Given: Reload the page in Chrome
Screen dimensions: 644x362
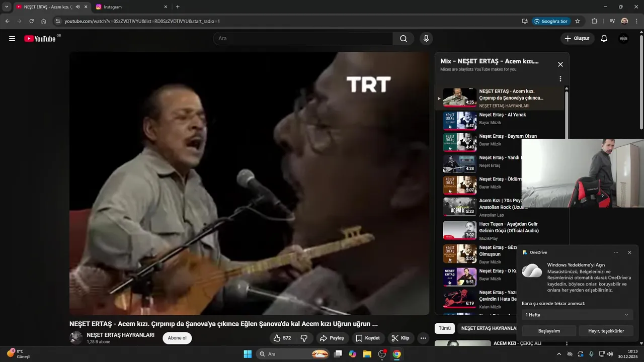Looking at the screenshot, I should 31,21.
